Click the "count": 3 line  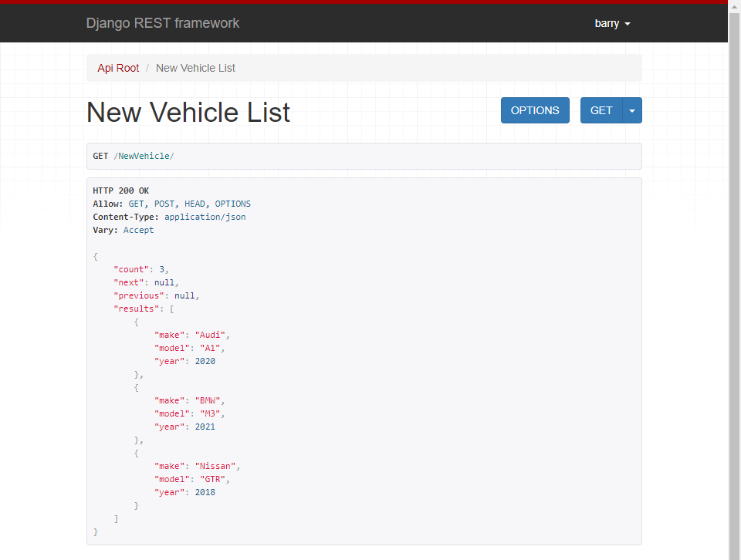click(x=140, y=269)
